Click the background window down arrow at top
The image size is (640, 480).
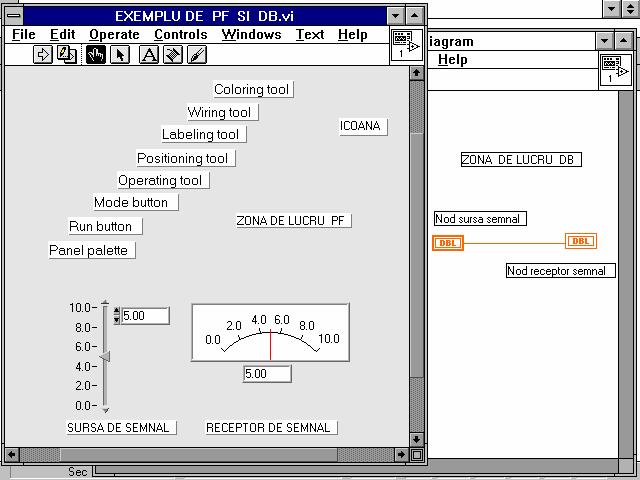[611, 8]
